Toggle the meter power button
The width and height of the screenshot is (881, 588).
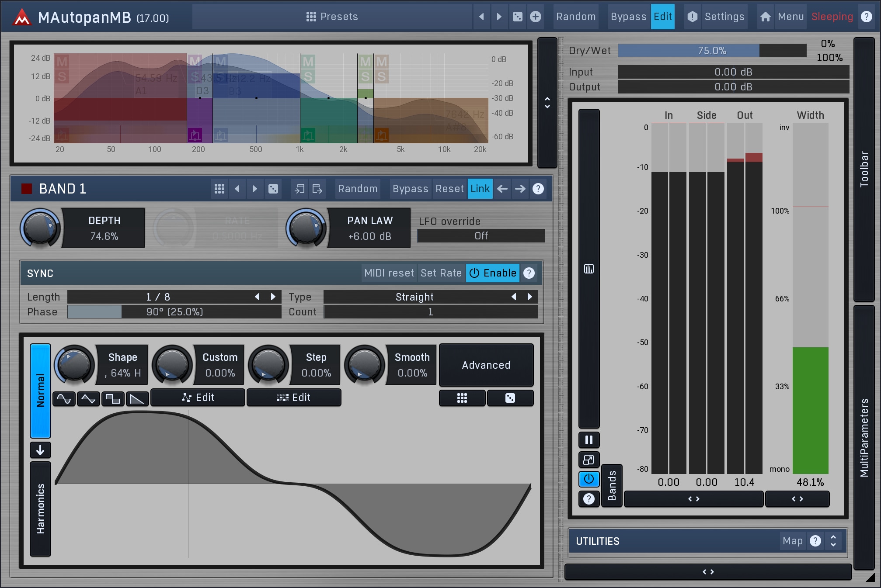[x=588, y=479]
